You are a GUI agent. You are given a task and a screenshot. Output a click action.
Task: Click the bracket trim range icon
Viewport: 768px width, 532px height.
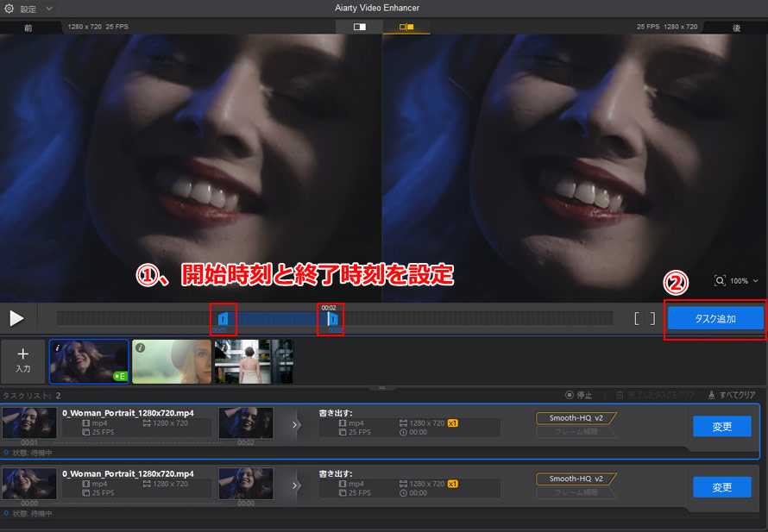coord(645,318)
